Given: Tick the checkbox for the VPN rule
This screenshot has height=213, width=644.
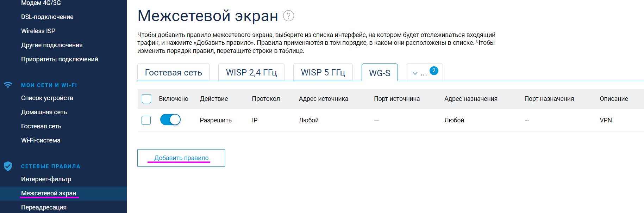Looking at the screenshot, I should (x=146, y=120).
